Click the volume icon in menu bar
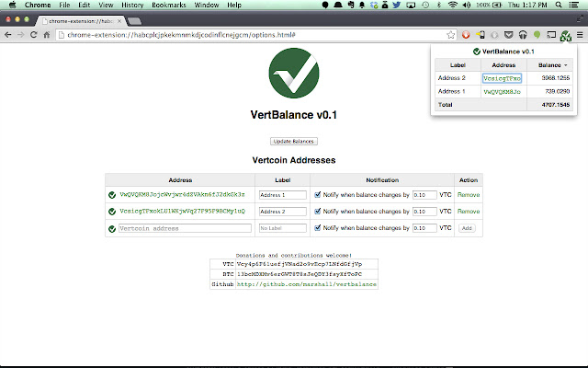Image resolution: width=588 pixels, height=368 pixels. pyautogui.click(x=467, y=5)
